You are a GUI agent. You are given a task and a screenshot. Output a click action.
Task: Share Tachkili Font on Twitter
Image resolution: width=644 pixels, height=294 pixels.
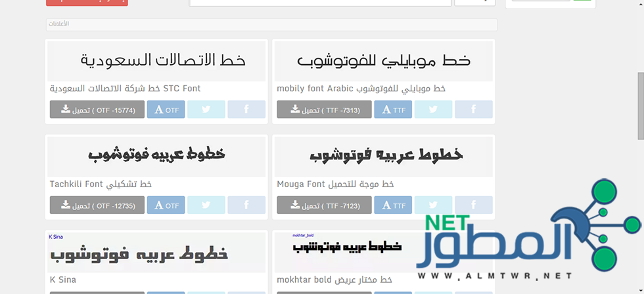(206, 205)
